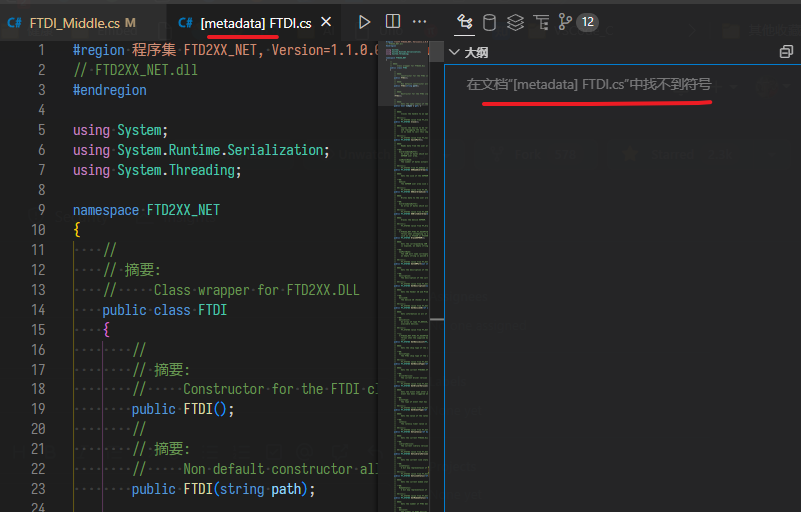Click the '摘要:' comment on line 17

pyautogui.click(x=172, y=370)
